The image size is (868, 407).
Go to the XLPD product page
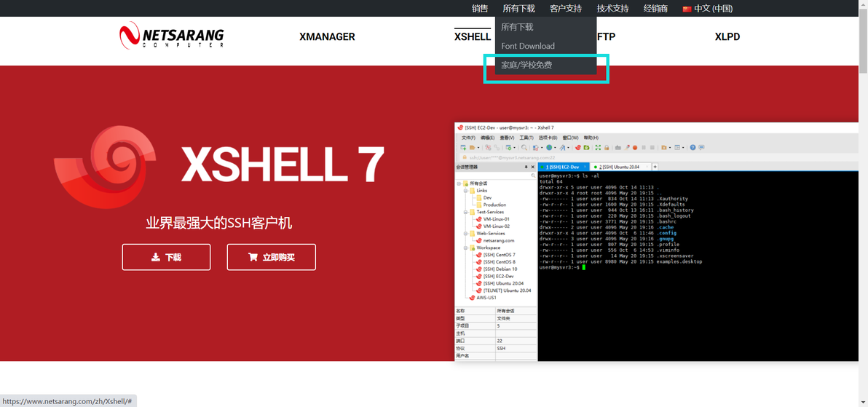tap(727, 37)
